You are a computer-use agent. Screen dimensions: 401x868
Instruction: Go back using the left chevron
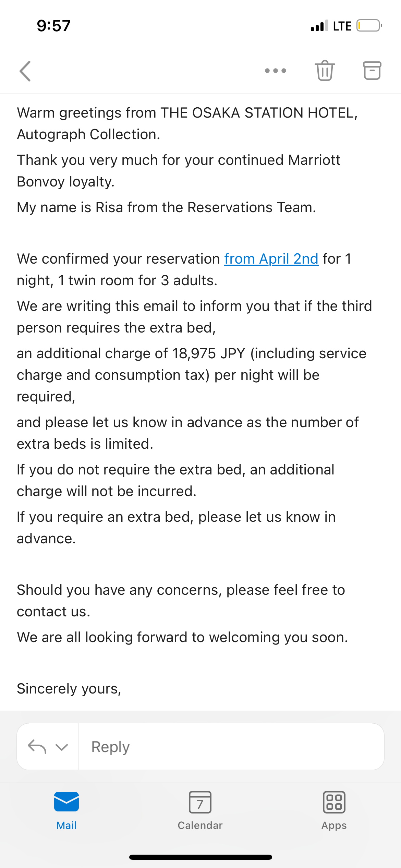(25, 71)
